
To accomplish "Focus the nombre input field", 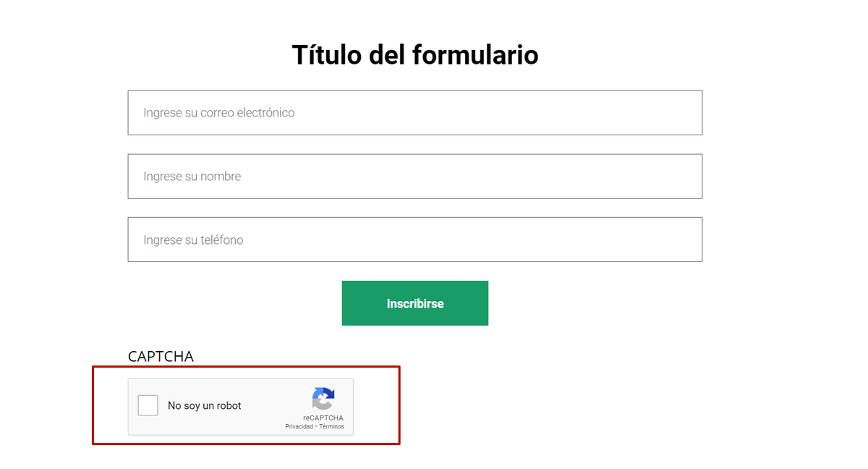I will [415, 177].
